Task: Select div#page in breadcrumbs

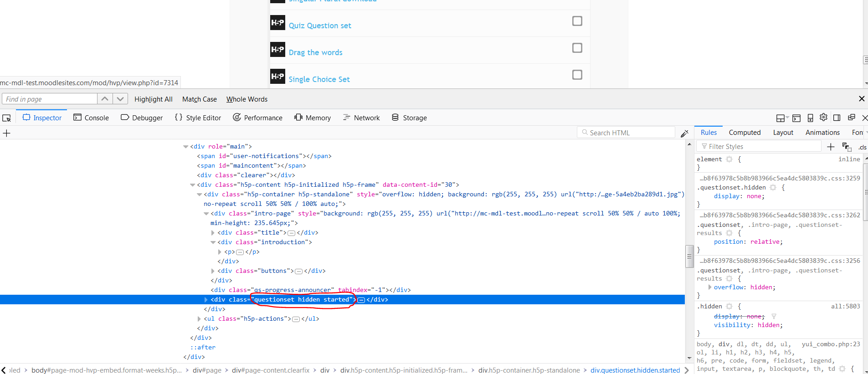Action: click(x=207, y=370)
